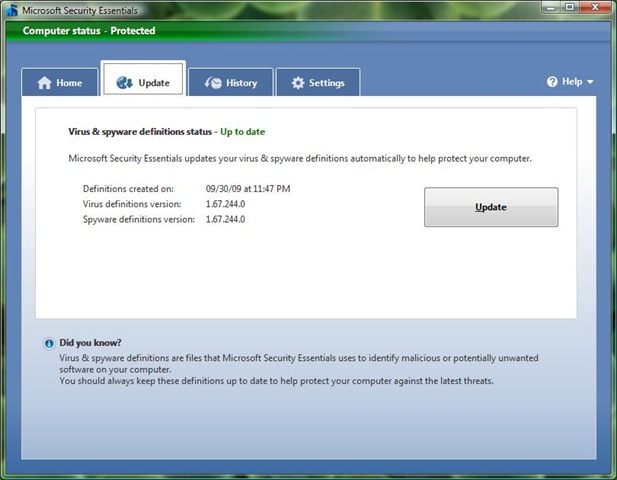Click the Microsoft Security Essentials title bar icon
This screenshot has height=480, width=617.
pyautogui.click(x=12, y=10)
